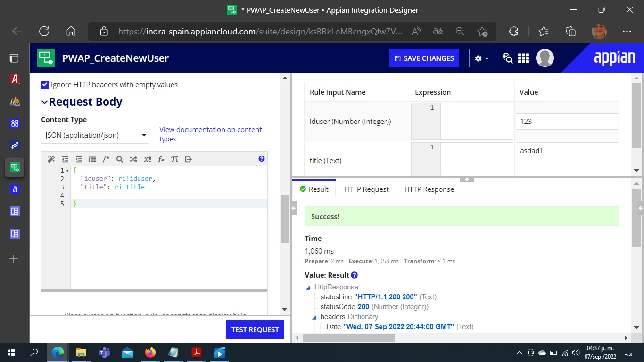This screenshot has height=362, width=644.
Task: Switch to the HTTP Request tab
Action: click(x=366, y=189)
